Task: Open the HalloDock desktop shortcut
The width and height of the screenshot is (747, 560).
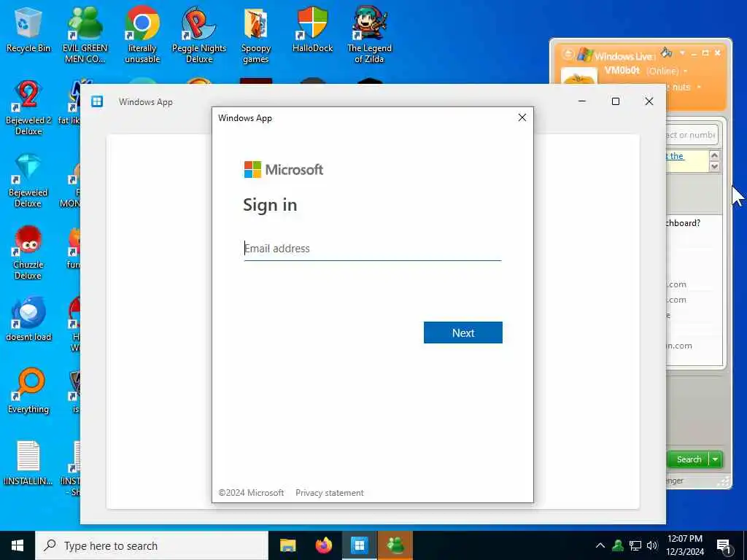Action: (312, 29)
